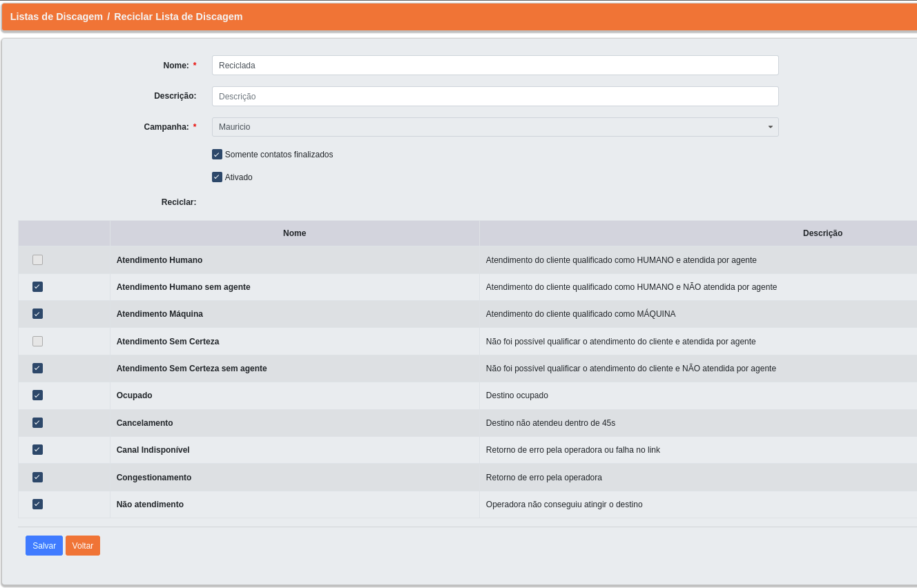The image size is (917, 588).
Task: Uncheck the Cancelamento row checkbox
Action: tap(37, 423)
